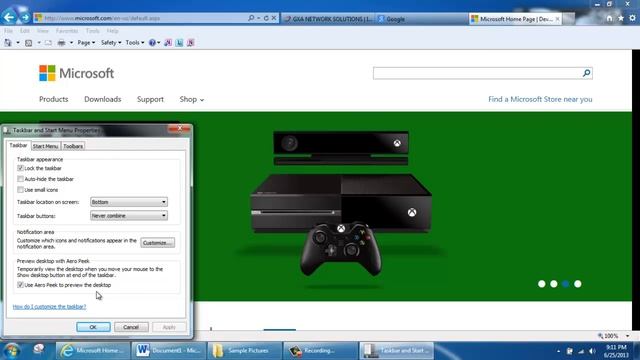
Task: Click the Lync add-on icon in command bar
Action: pyautogui.click(x=179, y=42)
